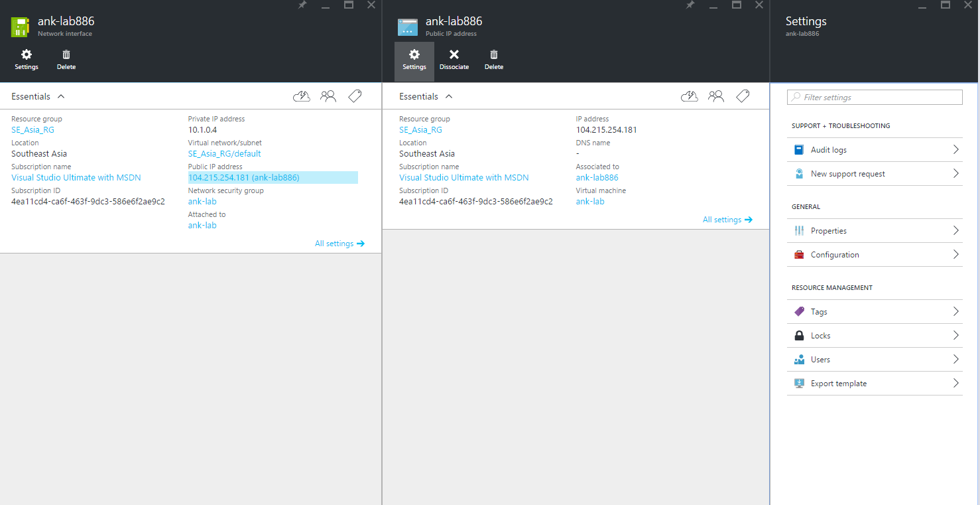Open Export template option
The height and width of the screenshot is (505, 980).
click(x=875, y=384)
